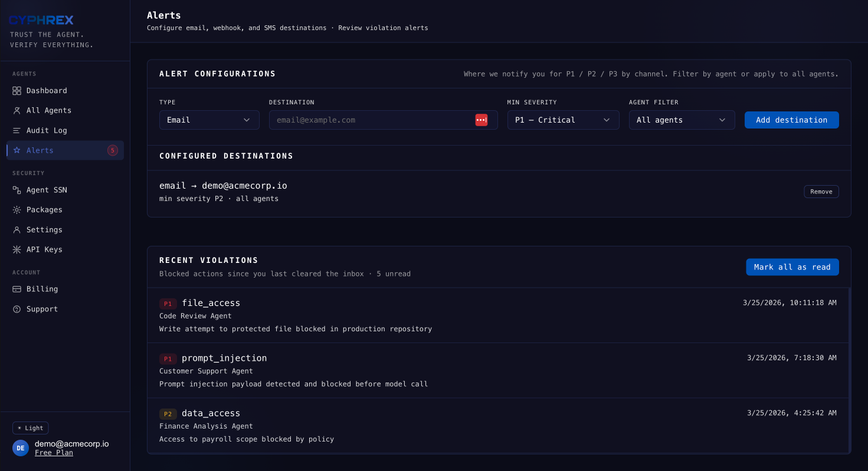Switch to Light theme toggle
The width and height of the screenshot is (868, 471).
[31, 428]
